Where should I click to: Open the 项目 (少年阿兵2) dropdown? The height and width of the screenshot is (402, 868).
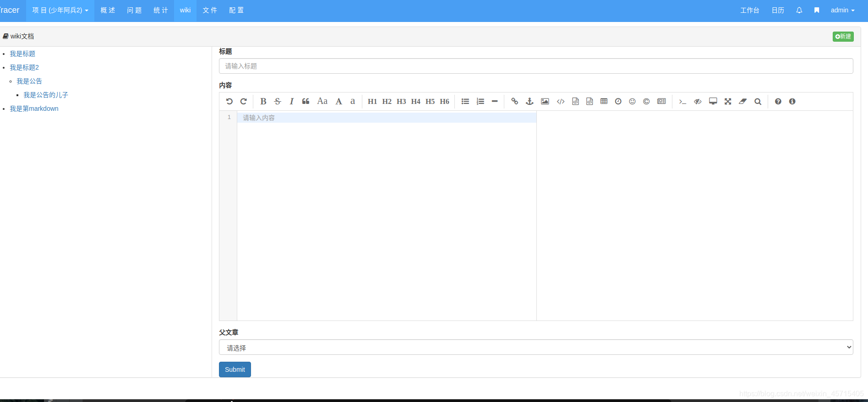(x=60, y=11)
